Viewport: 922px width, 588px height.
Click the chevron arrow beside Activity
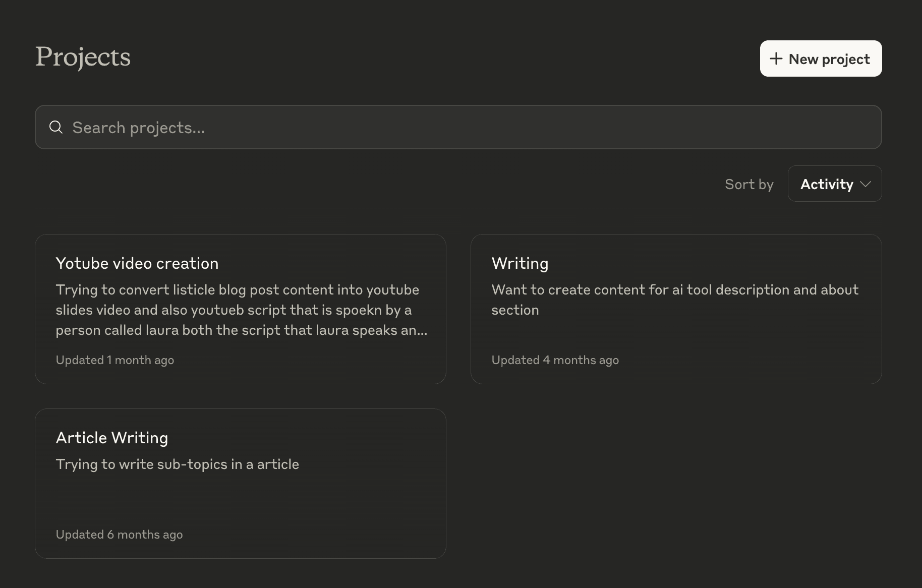[866, 184]
